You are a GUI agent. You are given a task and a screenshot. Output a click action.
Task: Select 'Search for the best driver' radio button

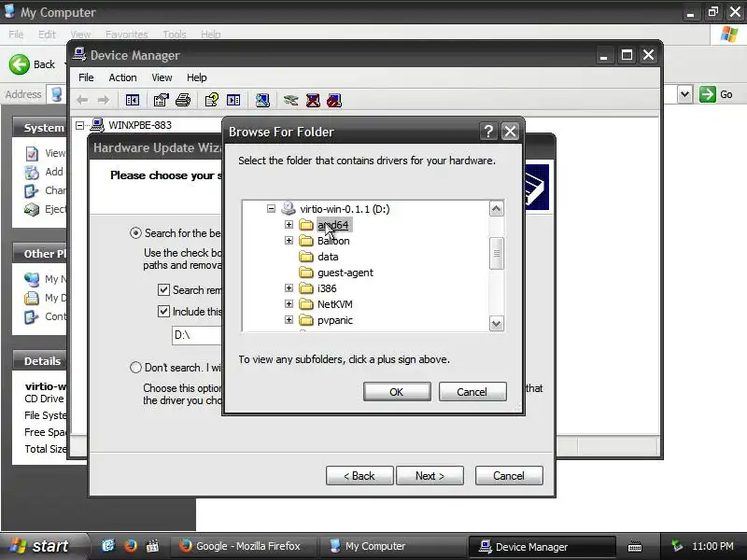pos(135,232)
